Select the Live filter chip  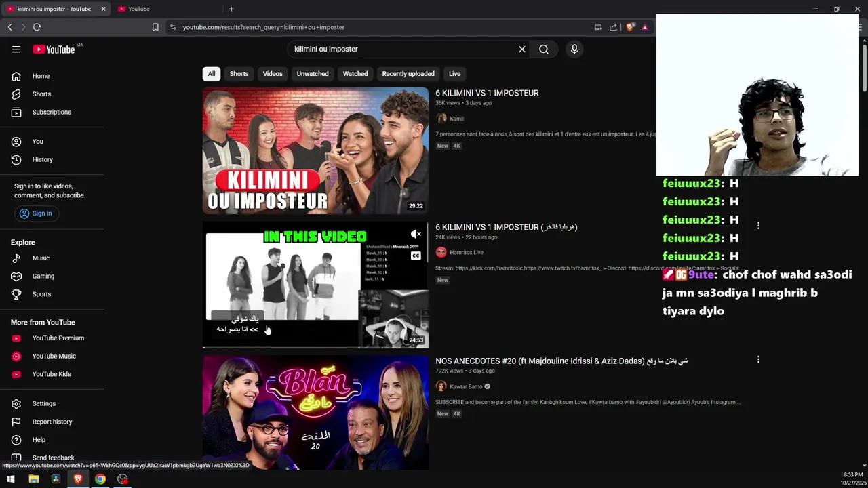(454, 74)
